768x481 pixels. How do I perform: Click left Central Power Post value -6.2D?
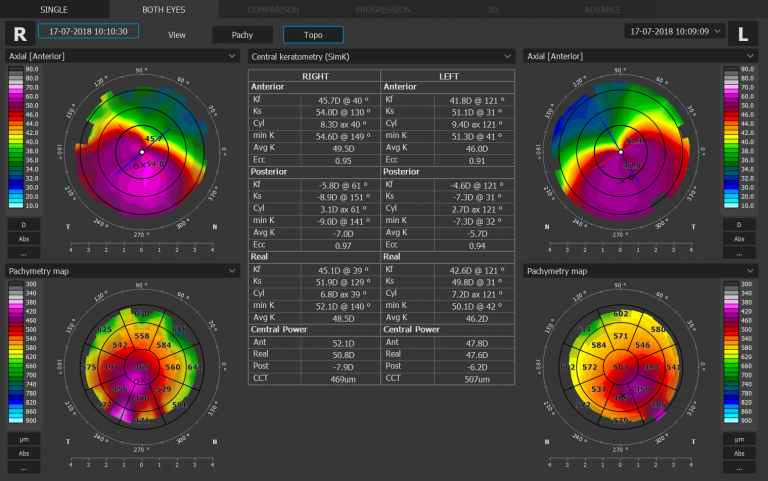pyautogui.click(x=476, y=367)
